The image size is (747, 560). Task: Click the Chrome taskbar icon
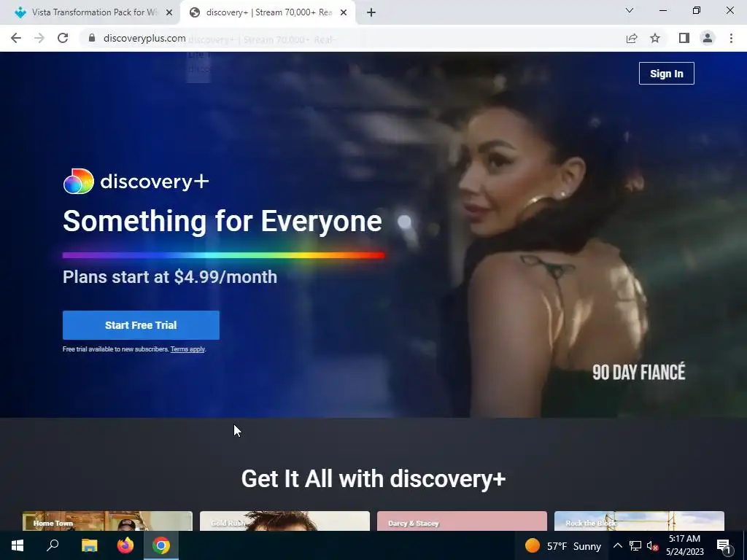point(161,545)
